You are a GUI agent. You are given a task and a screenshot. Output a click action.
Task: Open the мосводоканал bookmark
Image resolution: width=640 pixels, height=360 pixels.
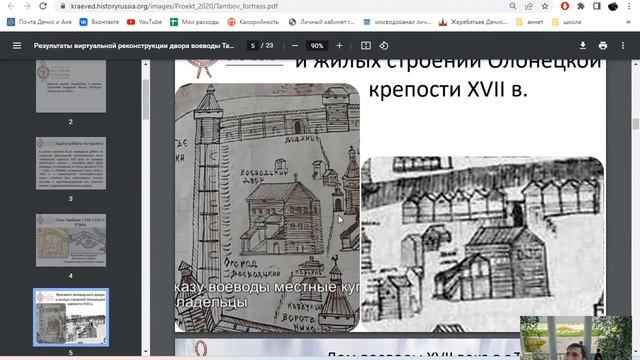(397, 22)
